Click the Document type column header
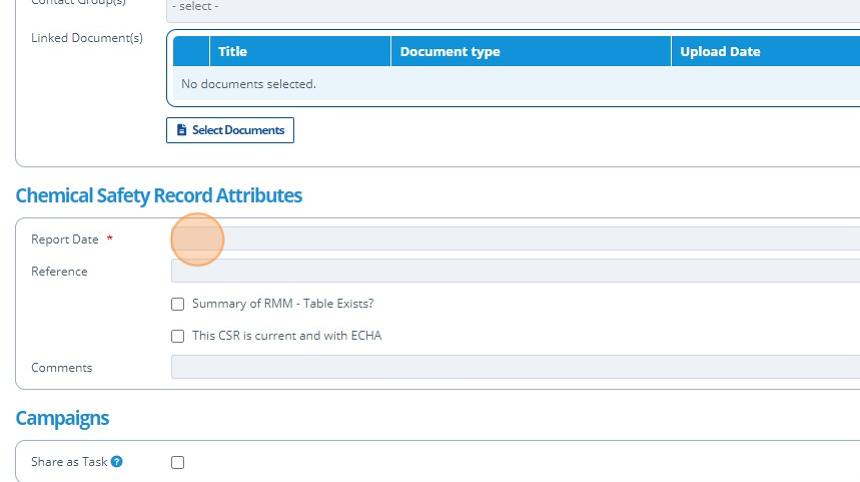Image resolution: width=860 pixels, height=482 pixels. click(x=531, y=52)
